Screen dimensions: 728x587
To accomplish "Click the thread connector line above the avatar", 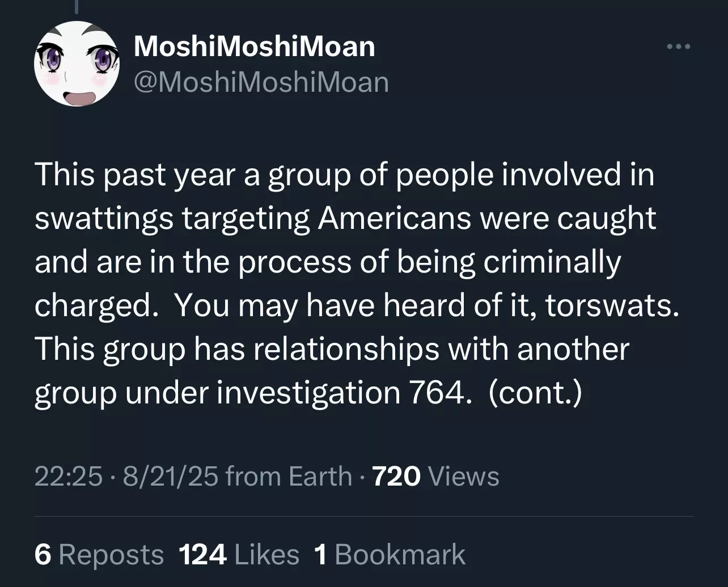I will click(75, 6).
